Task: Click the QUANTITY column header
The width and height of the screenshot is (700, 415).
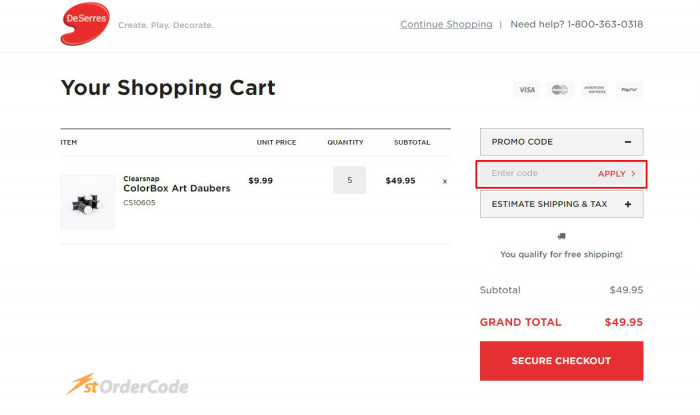Action: (346, 142)
